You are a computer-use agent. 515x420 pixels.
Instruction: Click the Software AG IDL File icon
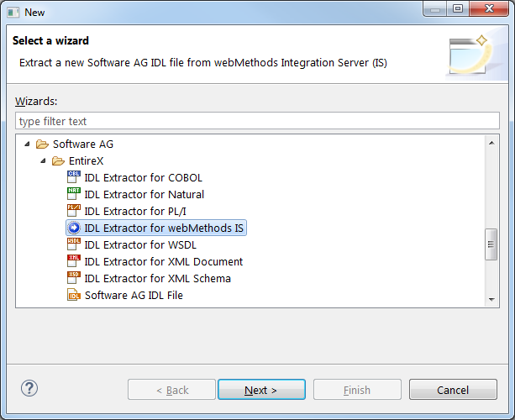click(74, 295)
